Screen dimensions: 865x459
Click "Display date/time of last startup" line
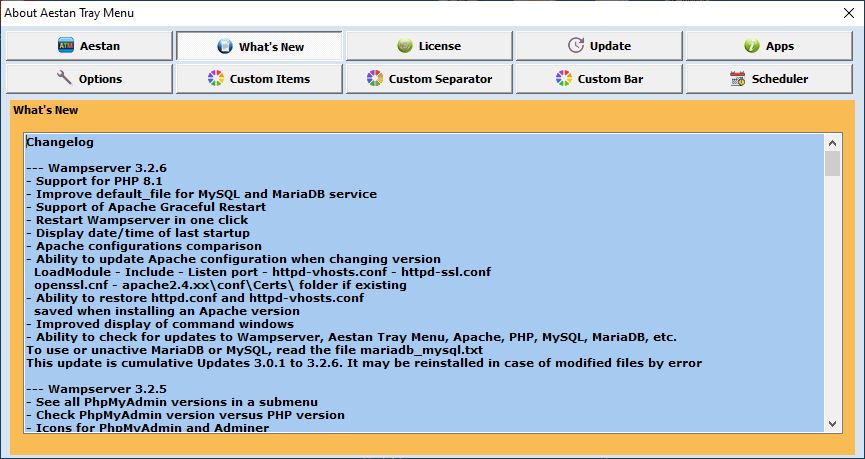tap(138, 233)
